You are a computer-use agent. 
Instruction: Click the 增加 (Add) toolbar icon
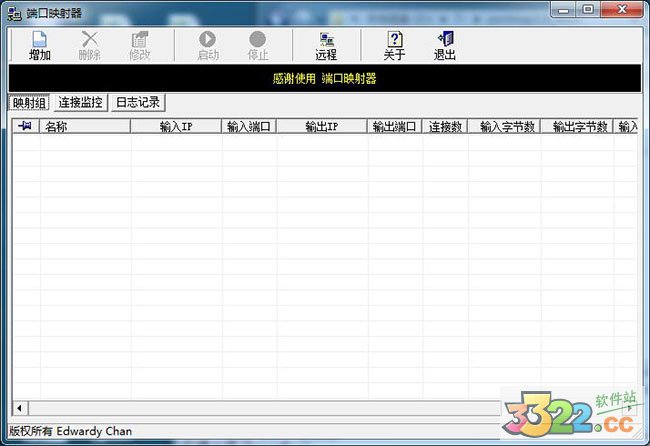click(x=40, y=46)
